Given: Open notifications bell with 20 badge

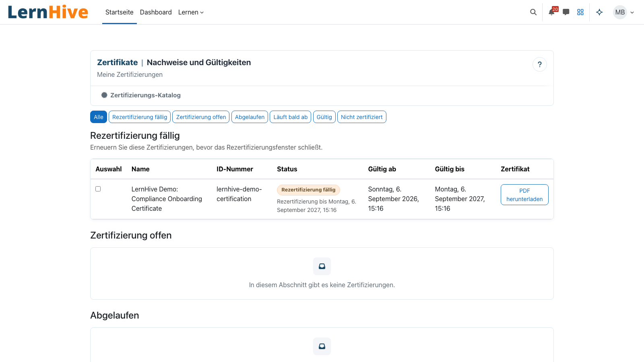Looking at the screenshot, I should [552, 12].
